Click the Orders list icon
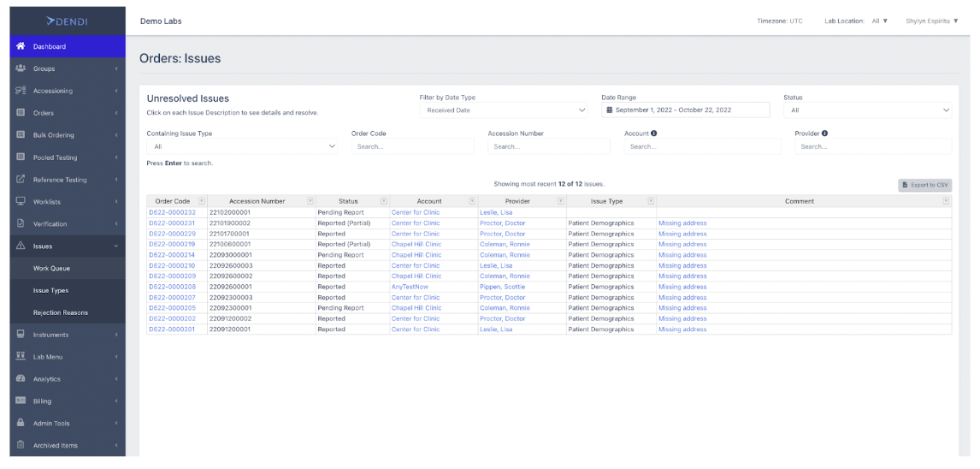The image size is (980, 469). pyautogui.click(x=20, y=113)
